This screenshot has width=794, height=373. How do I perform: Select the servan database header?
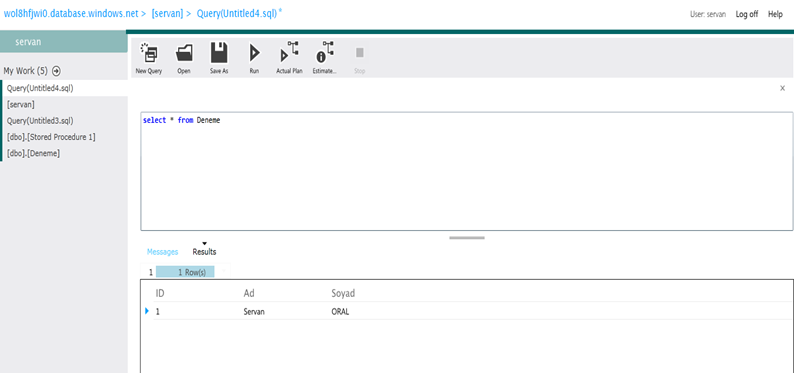click(64, 42)
